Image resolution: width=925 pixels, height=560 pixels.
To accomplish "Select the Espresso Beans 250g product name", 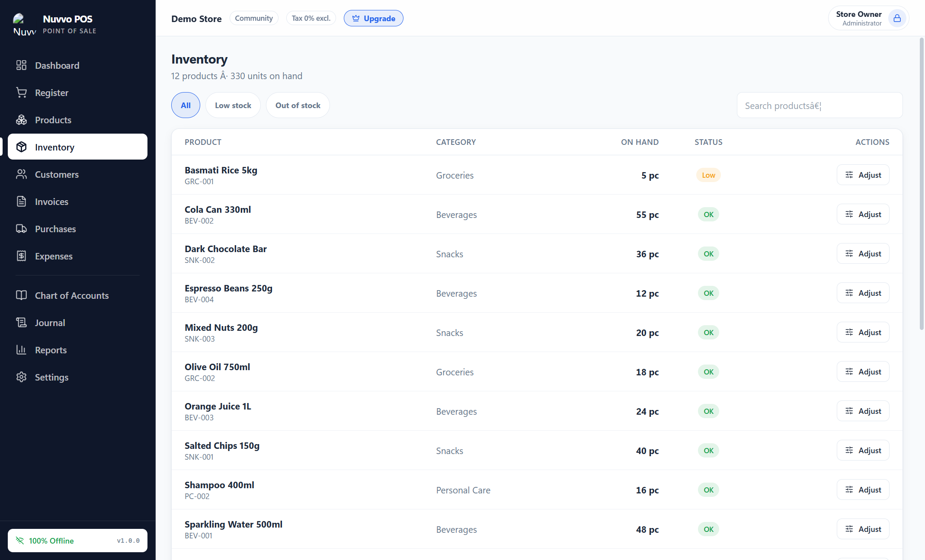I will click(228, 288).
